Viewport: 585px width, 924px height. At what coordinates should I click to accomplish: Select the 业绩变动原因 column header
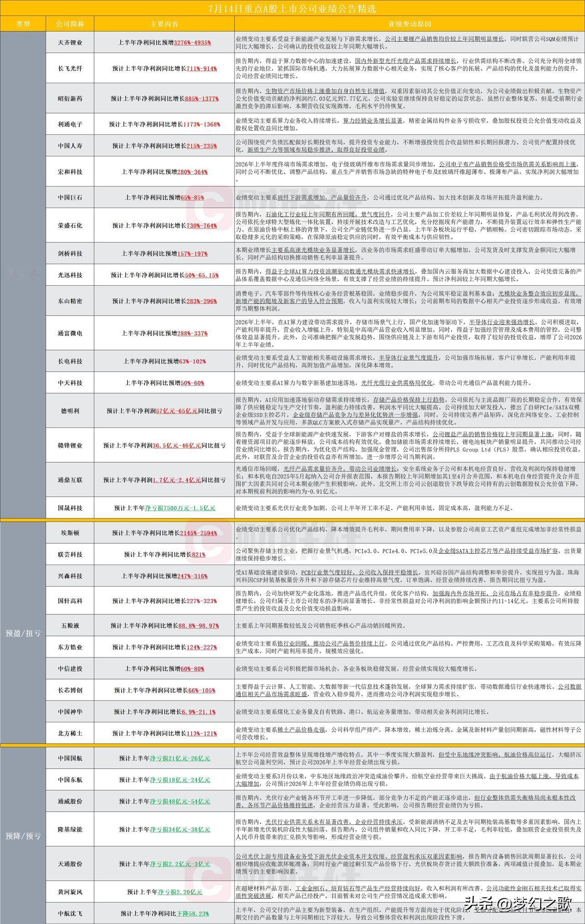click(x=409, y=24)
